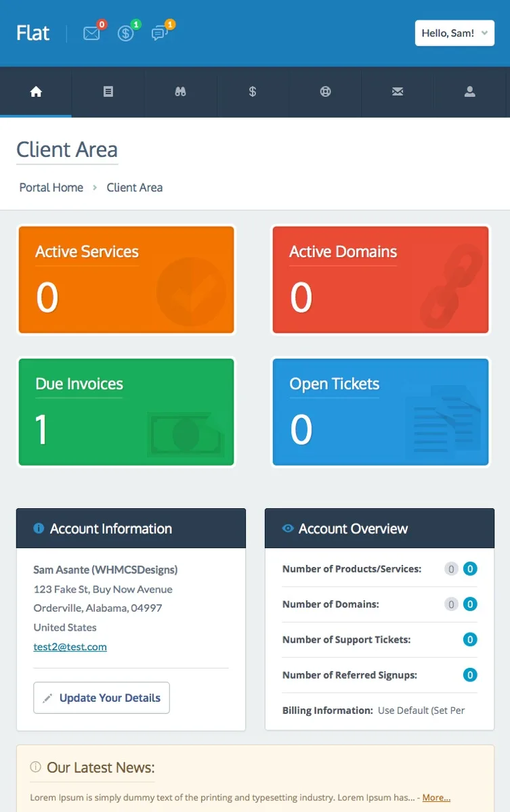Select the binoculars icon in the navbar
Viewport: 510px width, 812px height.
[x=180, y=91]
